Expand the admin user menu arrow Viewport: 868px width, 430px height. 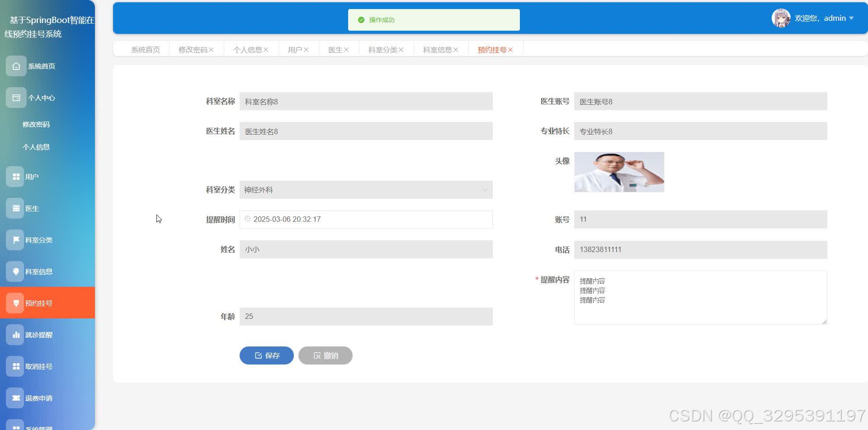pos(851,18)
